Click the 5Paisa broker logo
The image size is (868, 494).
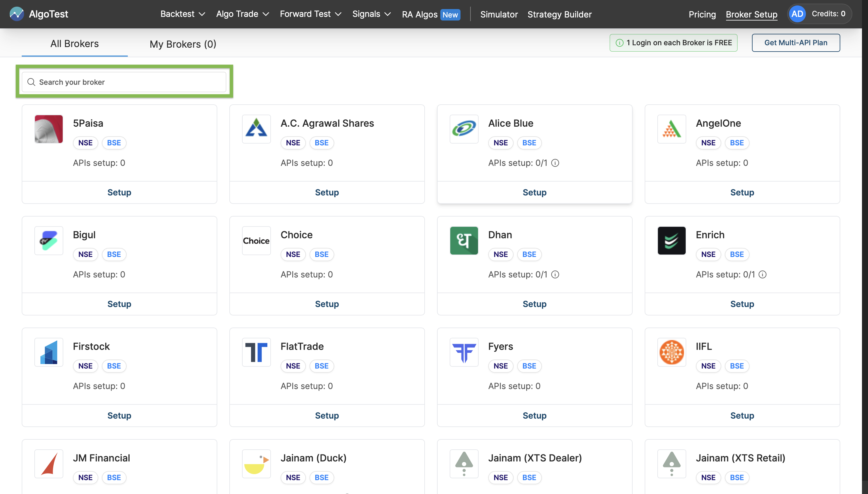click(x=49, y=129)
